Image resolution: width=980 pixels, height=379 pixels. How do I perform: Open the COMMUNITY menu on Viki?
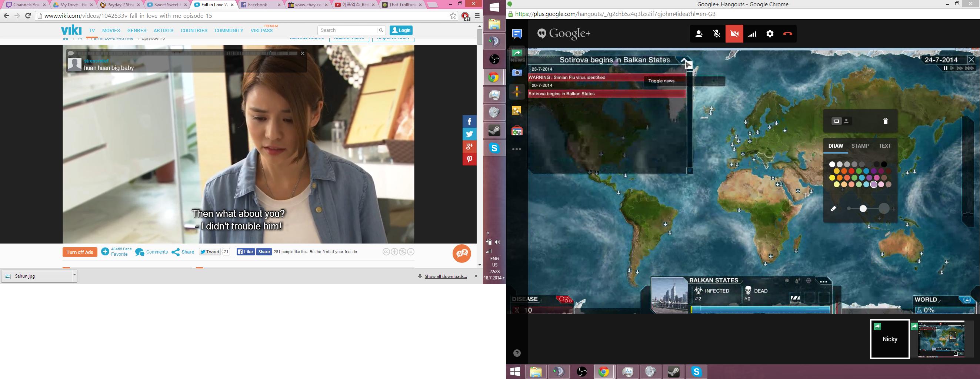[229, 30]
